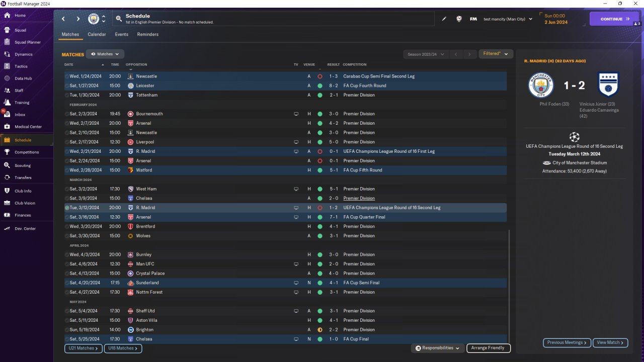Open Club Vision
This screenshot has width=644, height=362.
(25, 203)
